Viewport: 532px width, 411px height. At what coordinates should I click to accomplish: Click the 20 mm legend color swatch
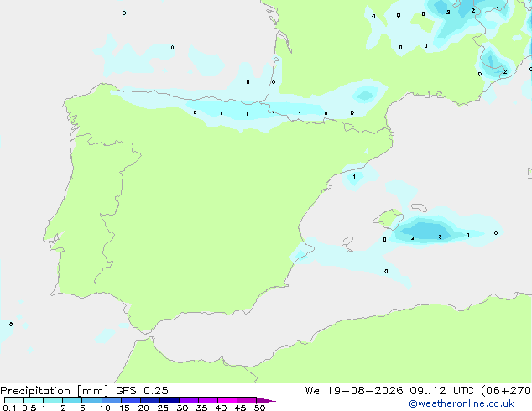tap(150, 400)
